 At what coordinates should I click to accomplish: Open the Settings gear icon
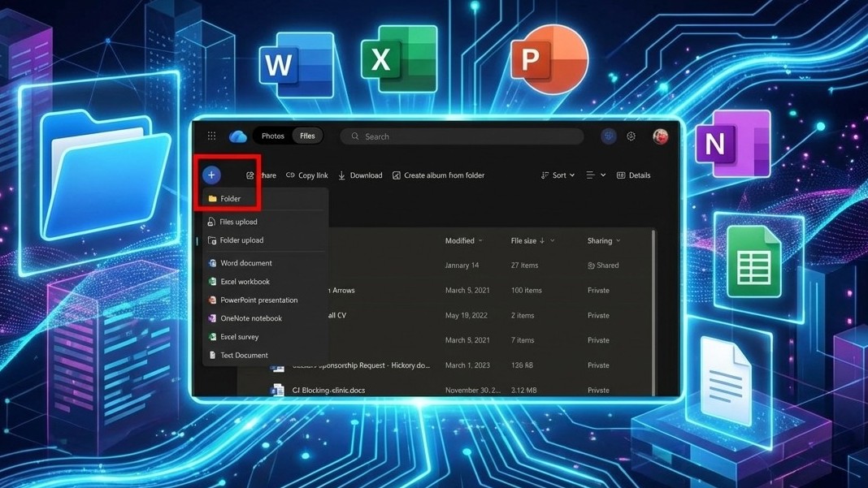[631, 136]
